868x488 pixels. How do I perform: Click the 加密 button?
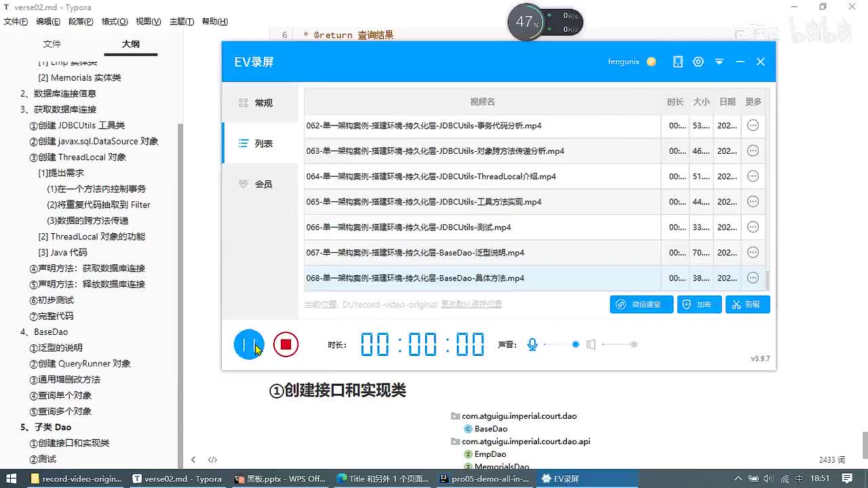[x=699, y=304]
